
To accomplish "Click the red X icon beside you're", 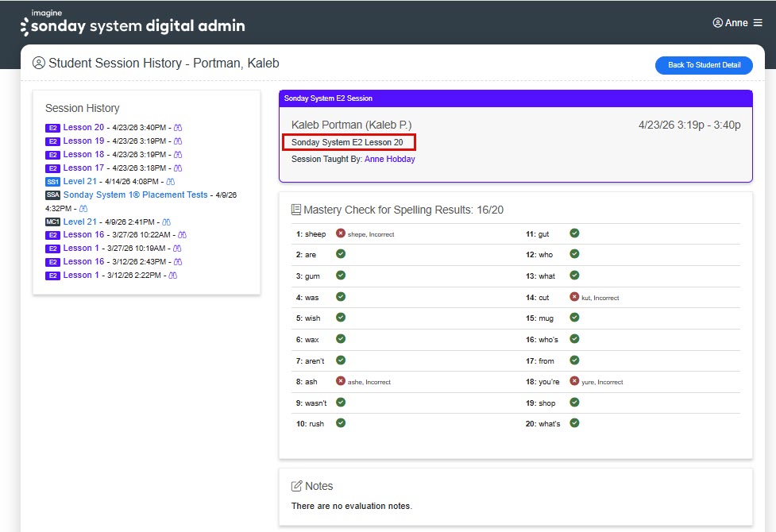I will tap(574, 381).
